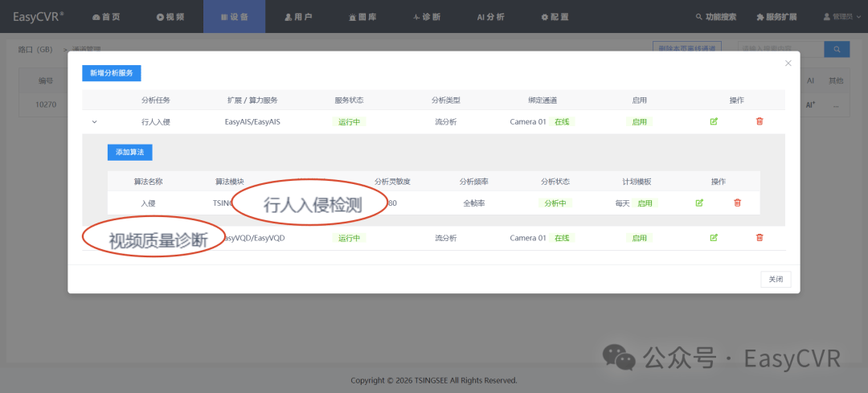Open the 诊断 tab

(x=427, y=17)
